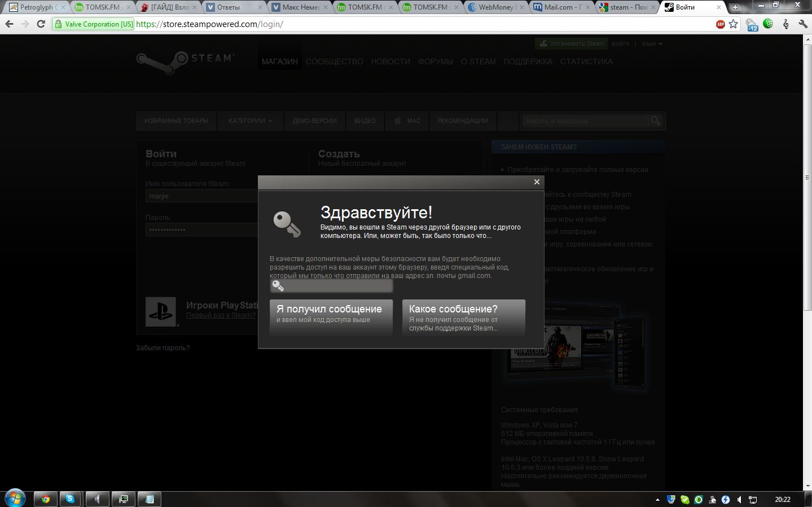Bookmark this page with the star icon
Screen dimensions: 812x507
pos(733,24)
